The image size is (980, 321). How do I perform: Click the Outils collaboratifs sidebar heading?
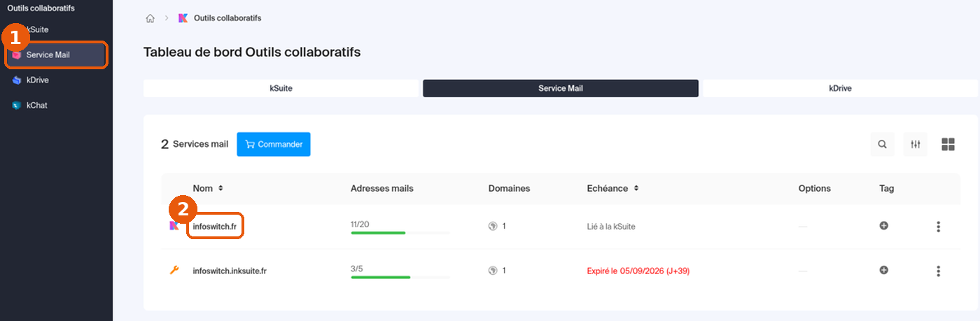(x=41, y=8)
